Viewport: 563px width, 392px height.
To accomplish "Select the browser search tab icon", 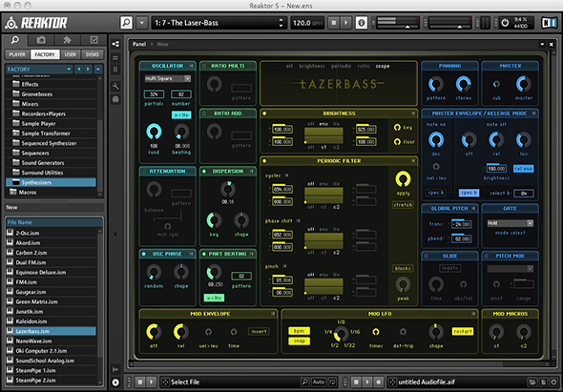I will (15, 40).
